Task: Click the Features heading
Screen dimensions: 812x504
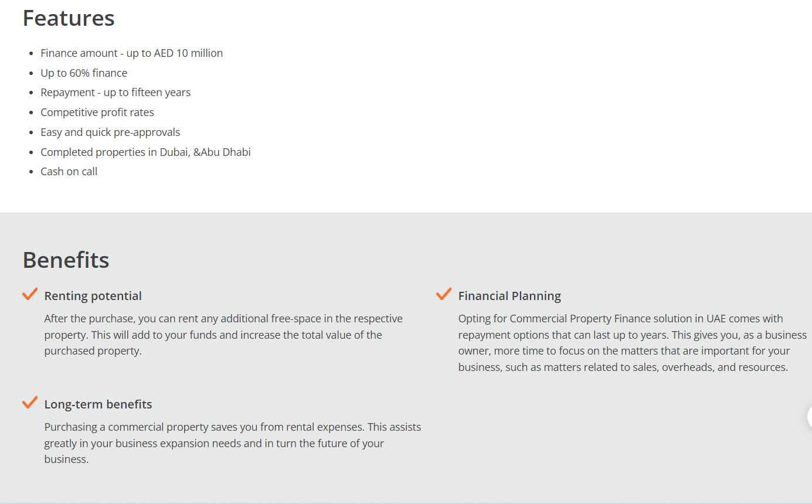Action: coord(69,18)
